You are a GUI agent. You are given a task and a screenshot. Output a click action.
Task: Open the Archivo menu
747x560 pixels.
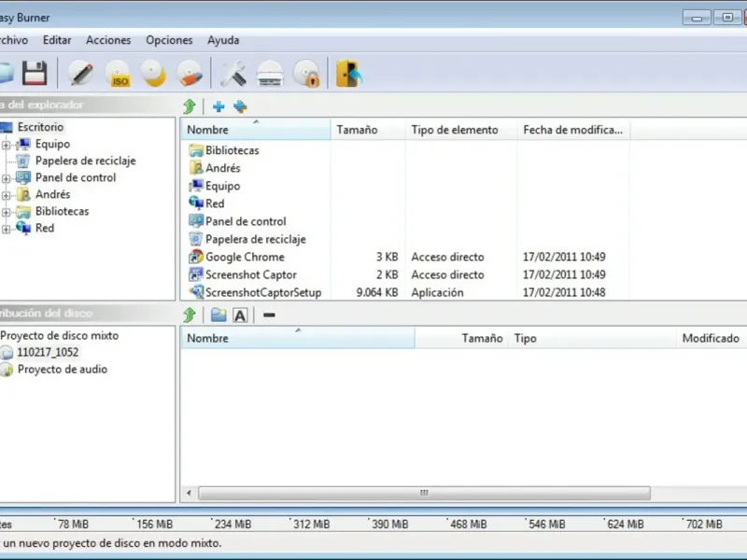(x=14, y=40)
